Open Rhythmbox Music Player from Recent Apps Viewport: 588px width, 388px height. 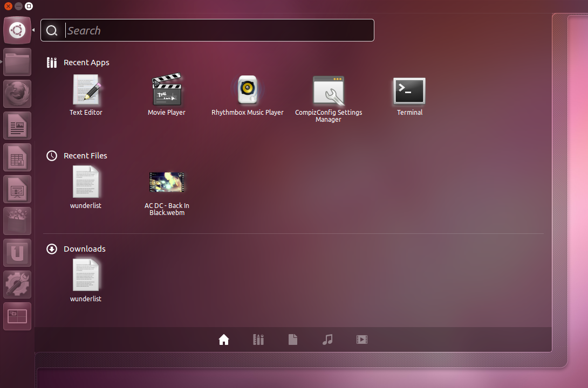[x=248, y=90]
